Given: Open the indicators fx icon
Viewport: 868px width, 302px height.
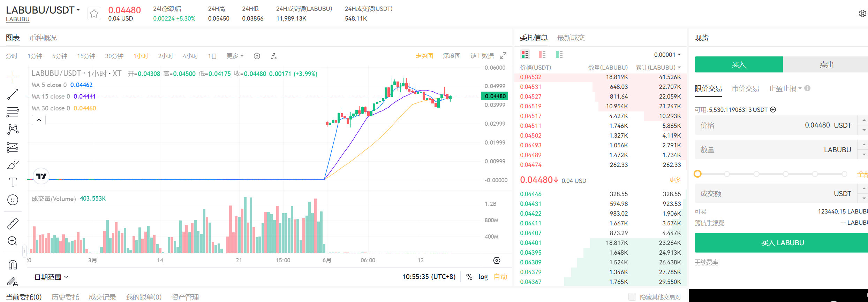Looking at the screenshot, I should coord(274,56).
